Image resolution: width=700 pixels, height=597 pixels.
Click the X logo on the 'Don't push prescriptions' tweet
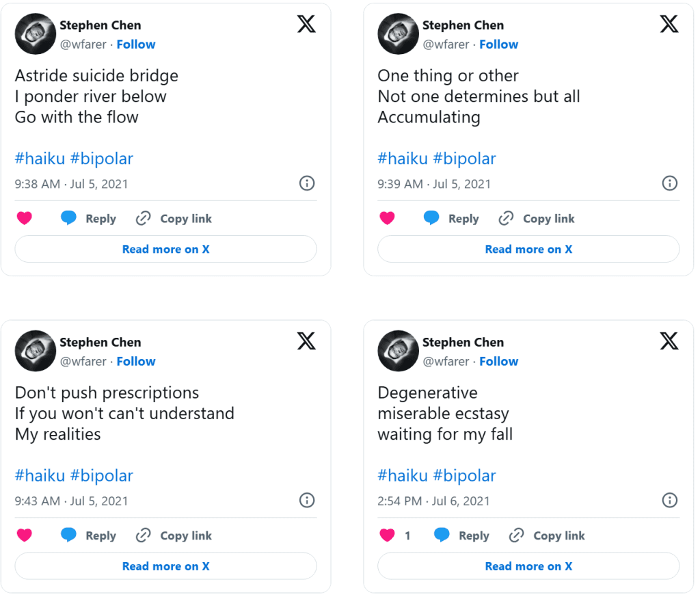pyautogui.click(x=306, y=341)
